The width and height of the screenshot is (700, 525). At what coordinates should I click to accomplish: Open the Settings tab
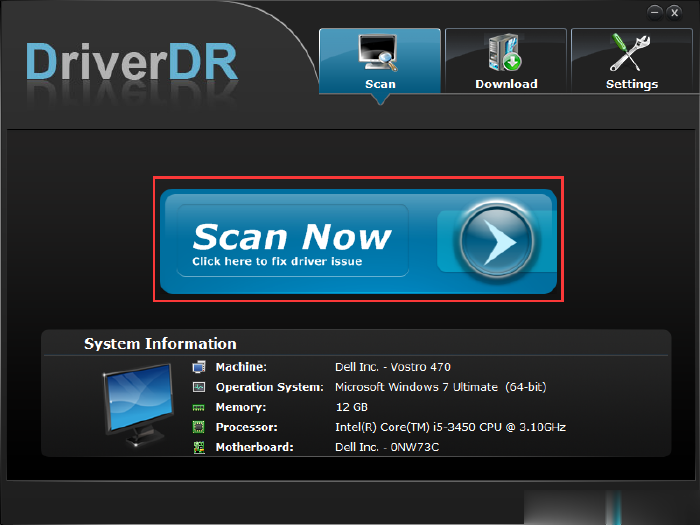(632, 61)
